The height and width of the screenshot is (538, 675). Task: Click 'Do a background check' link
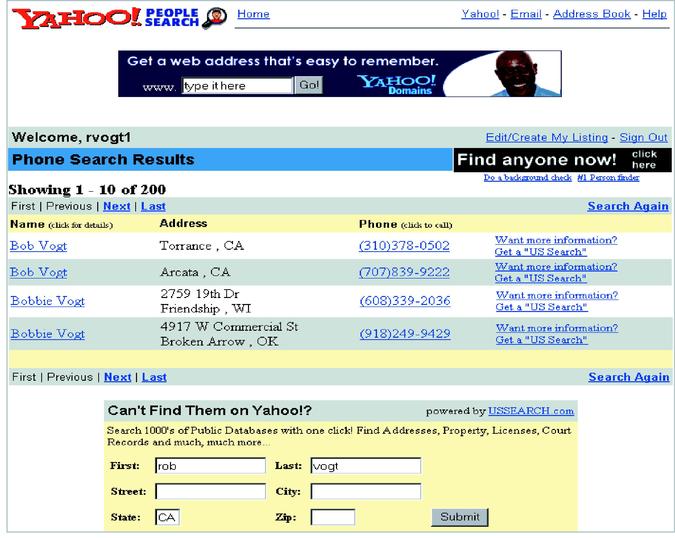[x=527, y=177]
